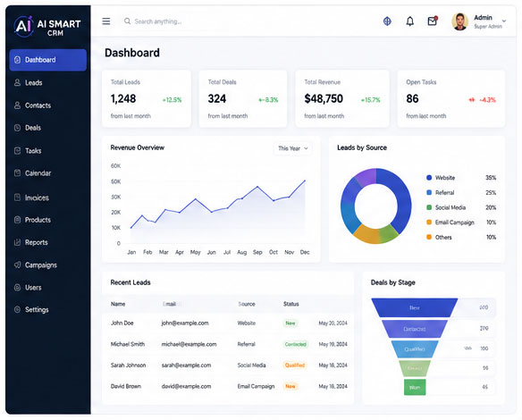Click the $48,750 revenue value
The width and height of the screenshot is (522, 420).
point(324,99)
